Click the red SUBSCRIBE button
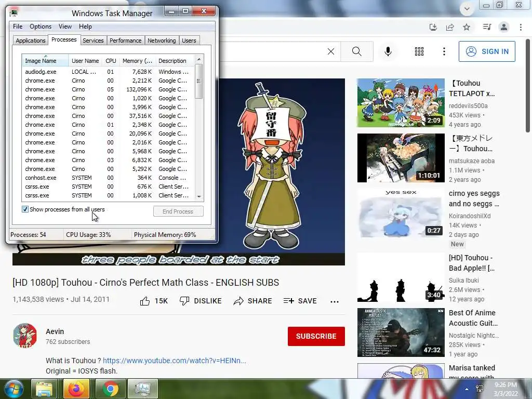 pos(316,336)
